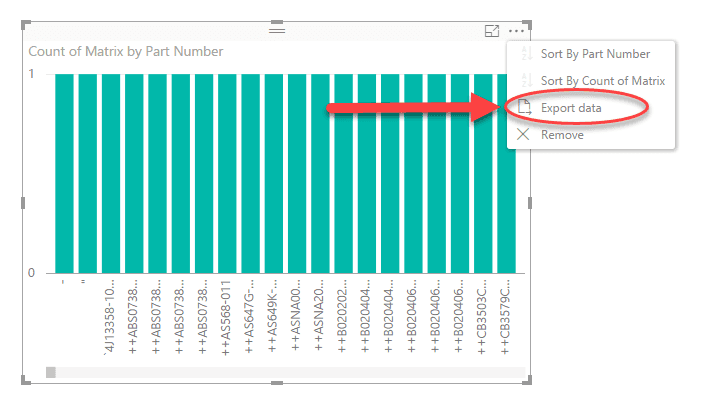720x398 pixels.
Task: Select the bar for ++AS647G part
Action: (x=251, y=174)
